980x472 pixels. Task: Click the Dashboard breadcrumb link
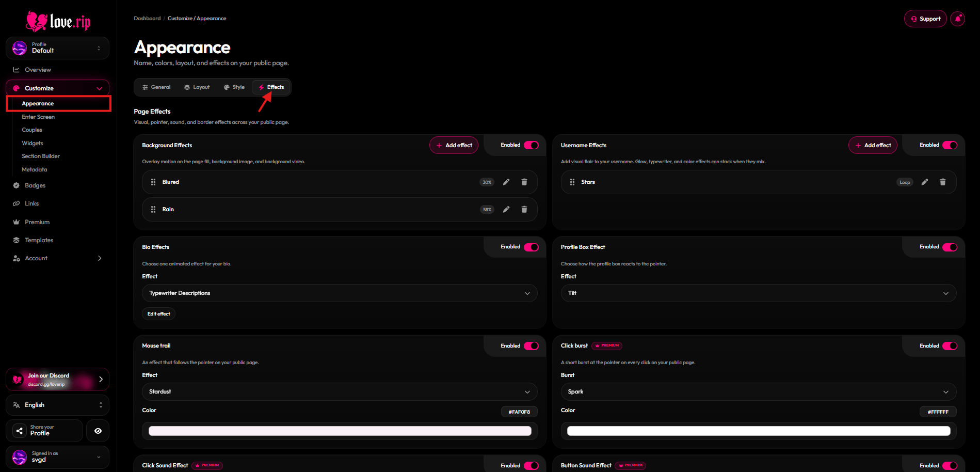(x=147, y=19)
